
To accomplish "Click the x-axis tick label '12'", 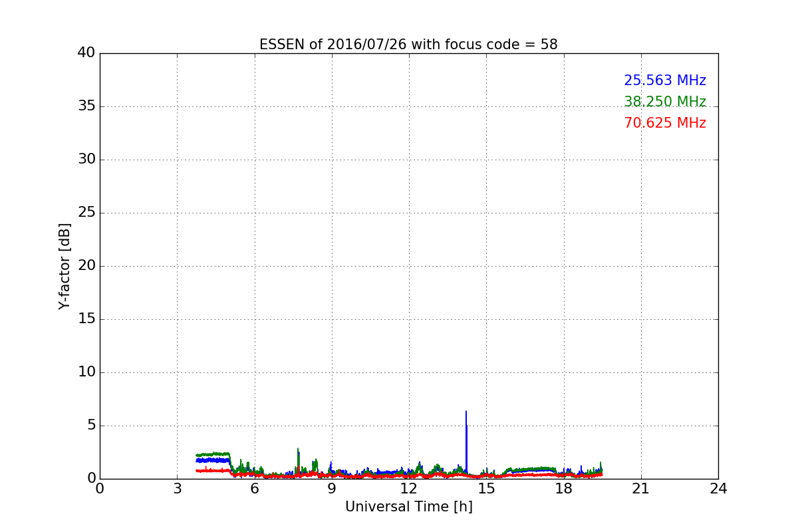I will tap(409, 488).
